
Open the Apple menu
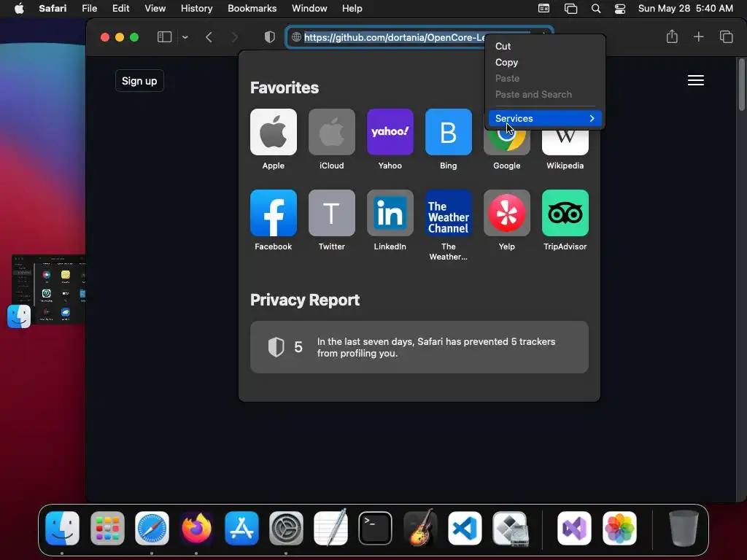tap(19, 9)
